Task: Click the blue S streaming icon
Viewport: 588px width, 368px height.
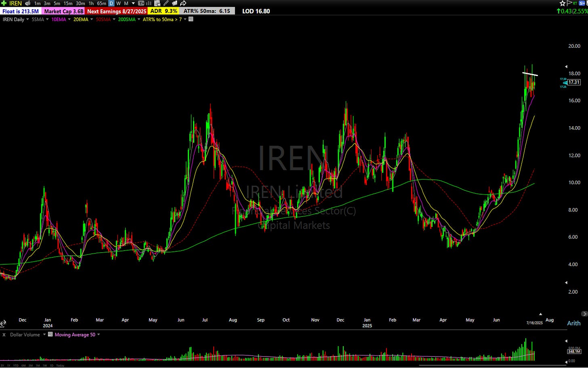Action: point(582,3)
